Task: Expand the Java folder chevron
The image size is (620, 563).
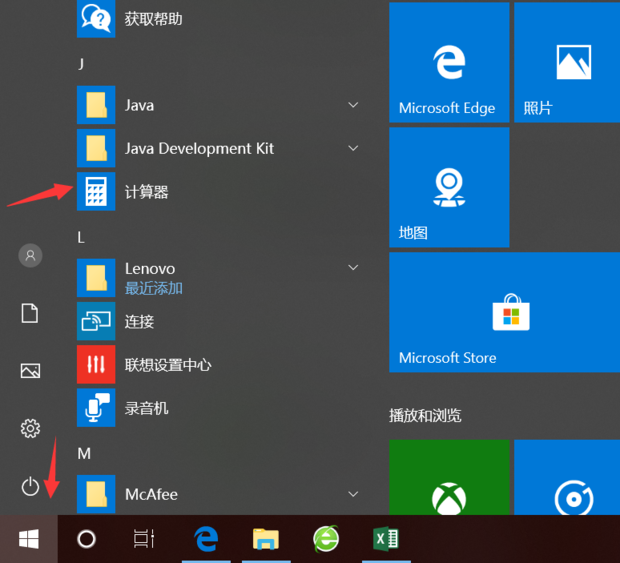Action: pos(353,105)
